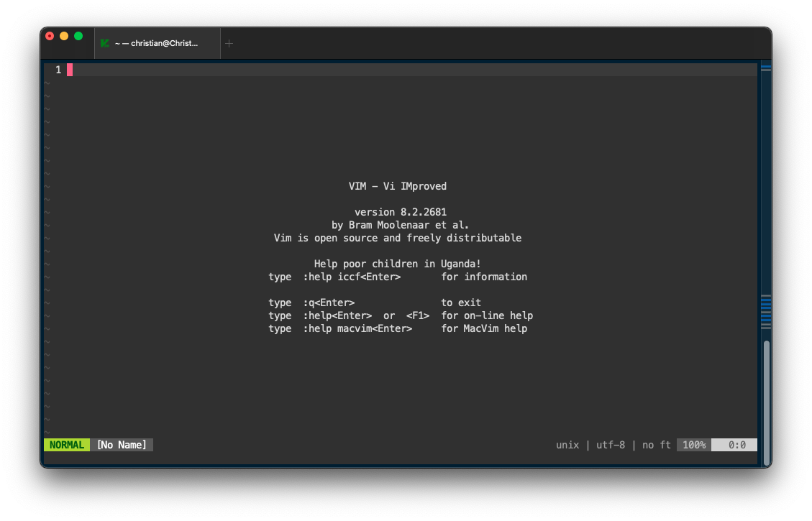The width and height of the screenshot is (812, 521).
Task: Click the 'no ft' filetype indicator
Action: tap(656, 445)
